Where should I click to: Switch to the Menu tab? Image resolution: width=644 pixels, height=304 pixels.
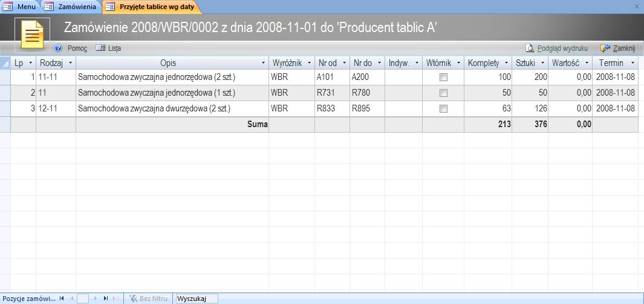[x=20, y=6]
